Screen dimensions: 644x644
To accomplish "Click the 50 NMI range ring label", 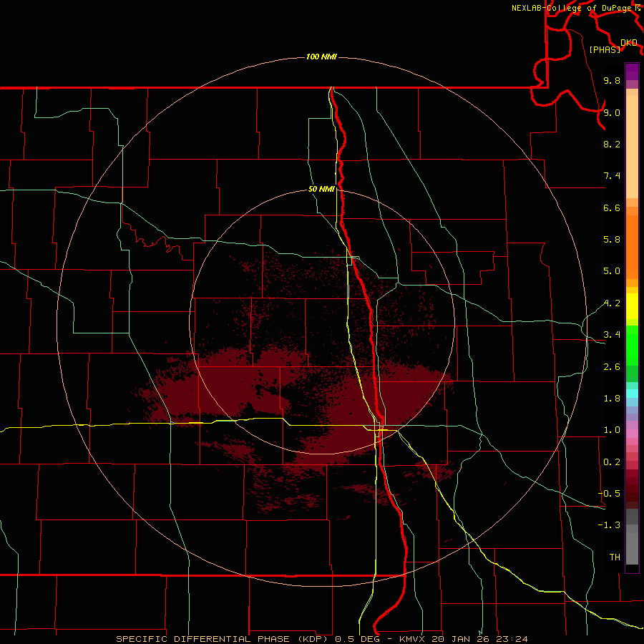I will pyautogui.click(x=321, y=190).
